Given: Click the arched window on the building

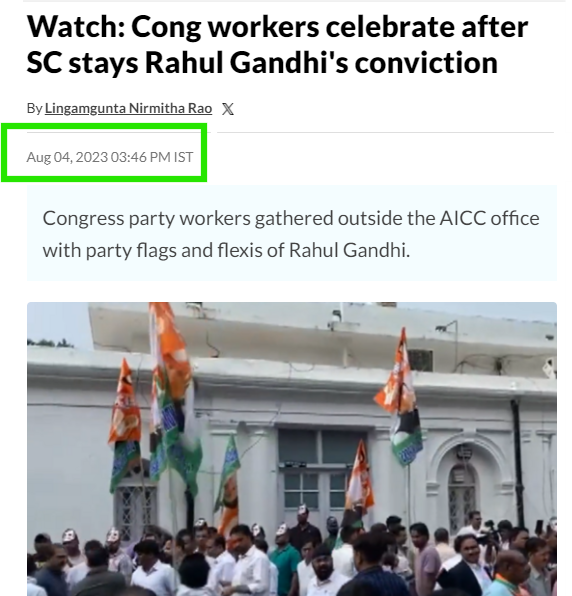Looking at the screenshot, I should click(x=461, y=496).
